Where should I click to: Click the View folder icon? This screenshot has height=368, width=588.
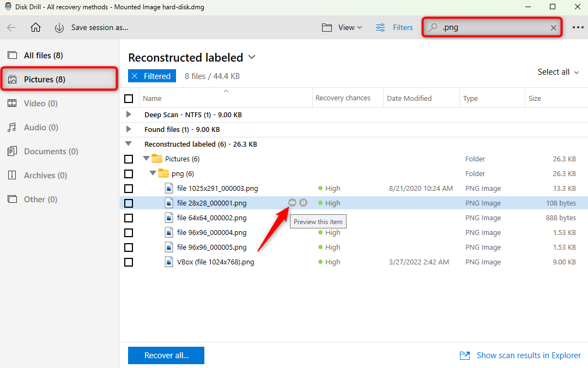tap(327, 27)
